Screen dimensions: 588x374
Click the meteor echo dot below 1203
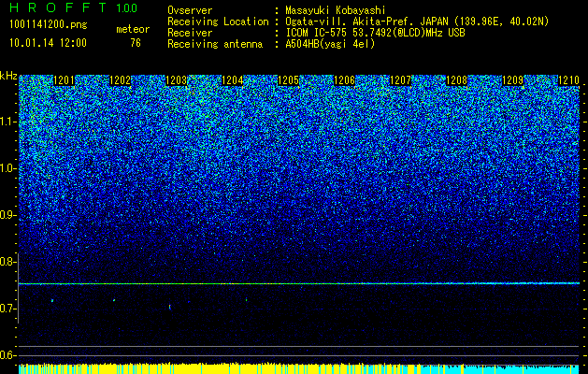pyautogui.click(x=169, y=307)
